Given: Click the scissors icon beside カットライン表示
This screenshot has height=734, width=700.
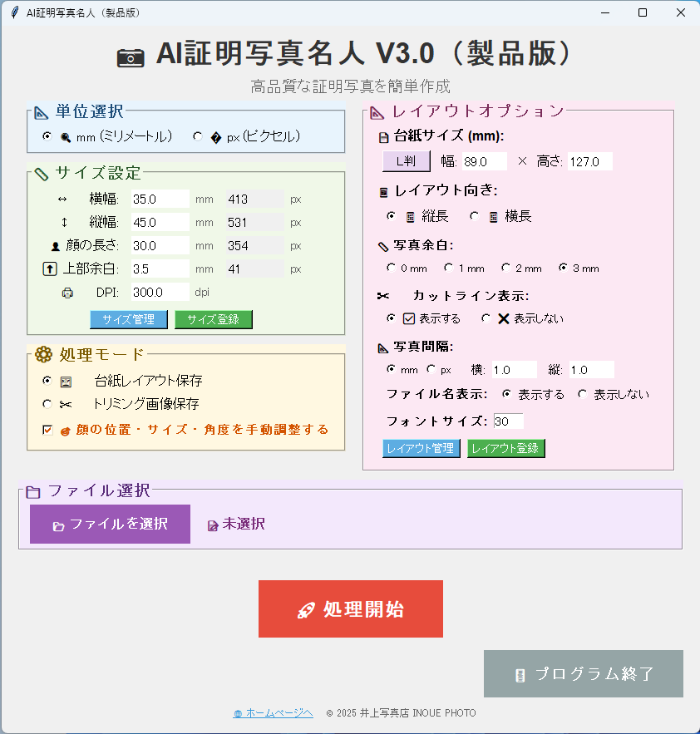Looking at the screenshot, I should (382, 296).
